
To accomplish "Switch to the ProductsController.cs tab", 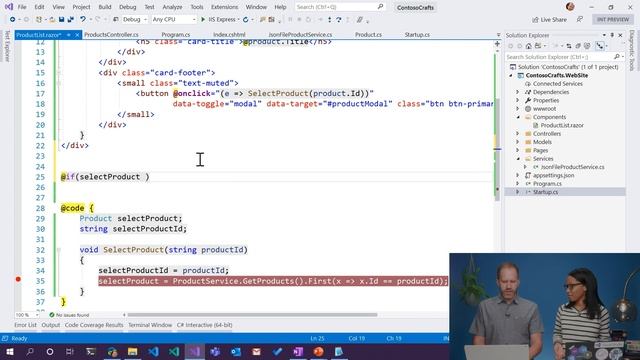I will pyautogui.click(x=111, y=35).
